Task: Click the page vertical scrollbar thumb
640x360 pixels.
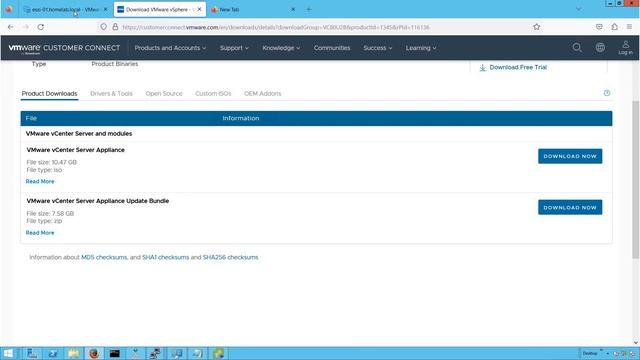Action: coord(635,180)
